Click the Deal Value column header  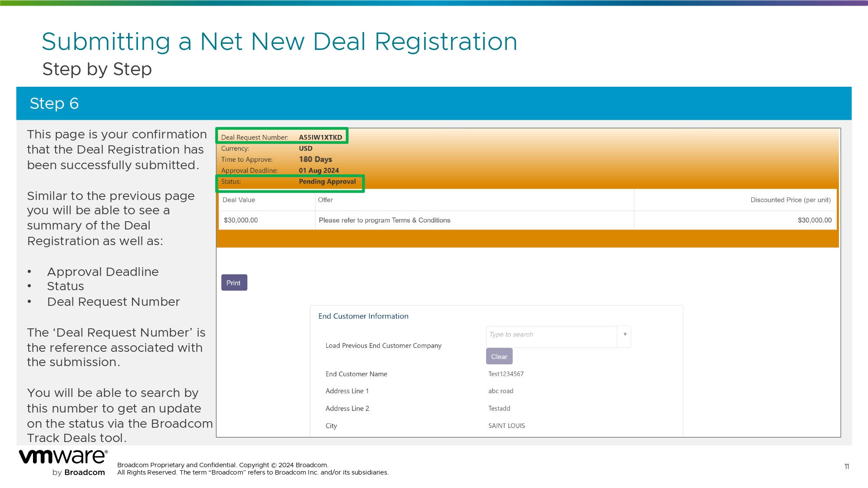(239, 200)
